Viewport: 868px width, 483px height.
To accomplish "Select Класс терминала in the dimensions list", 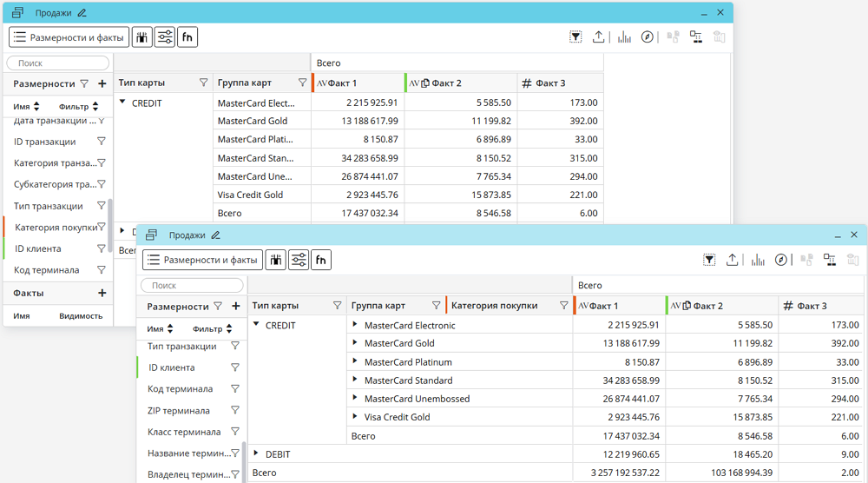I will point(184,432).
